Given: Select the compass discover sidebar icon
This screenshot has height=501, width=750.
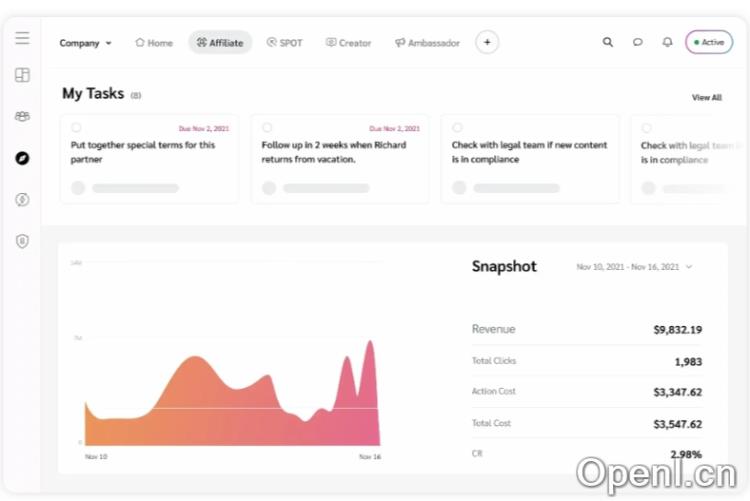Looking at the screenshot, I should (22, 158).
